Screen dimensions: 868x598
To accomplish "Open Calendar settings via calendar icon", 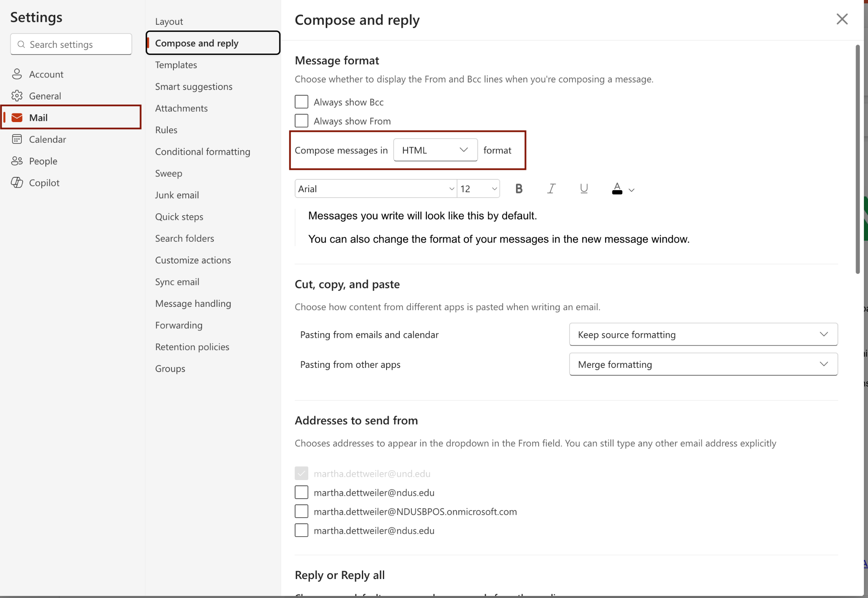I will pos(17,139).
